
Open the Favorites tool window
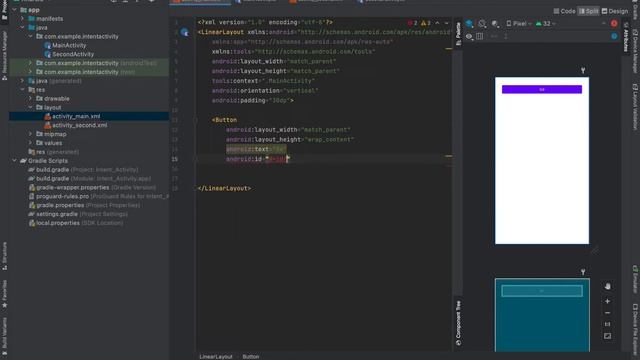(4, 293)
